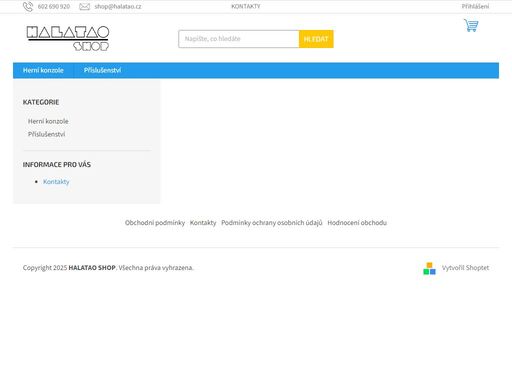The image size is (512, 384).
Task: Open the Přihlášení login link
Action: pos(475,6)
